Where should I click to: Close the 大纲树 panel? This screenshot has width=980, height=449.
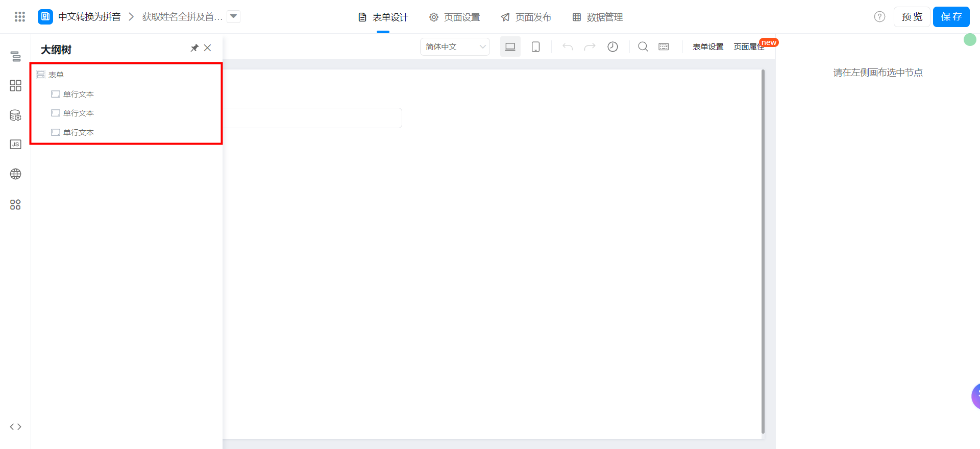(x=208, y=48)
